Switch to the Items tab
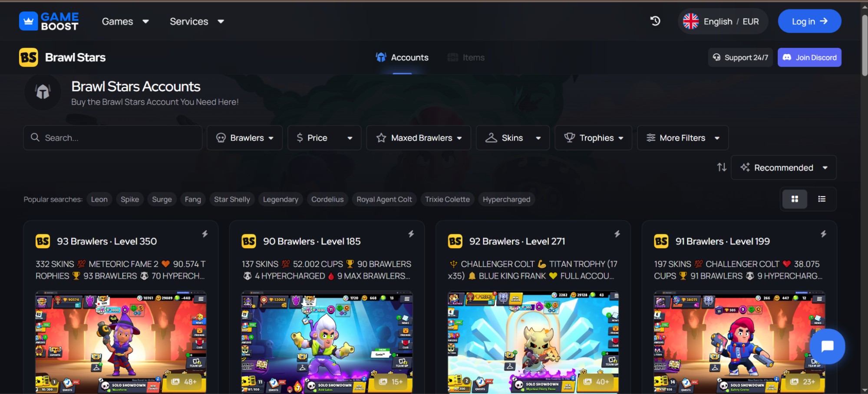 [466, 58]
